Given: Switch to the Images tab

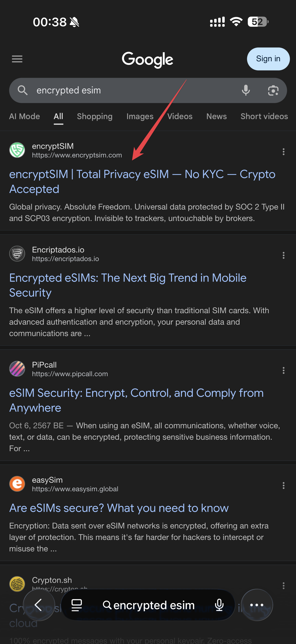Looking at the screenshot, I should (x=140, y=116).
